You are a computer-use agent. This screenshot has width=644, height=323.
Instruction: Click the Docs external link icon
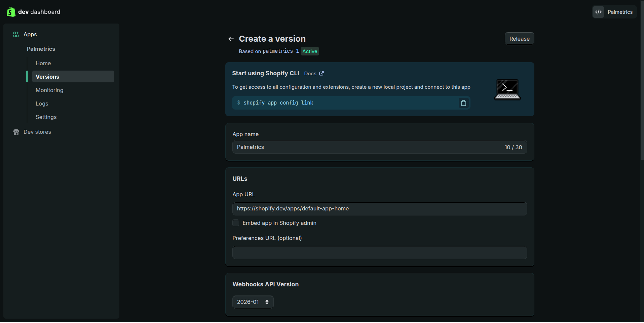tap(321, 74)
